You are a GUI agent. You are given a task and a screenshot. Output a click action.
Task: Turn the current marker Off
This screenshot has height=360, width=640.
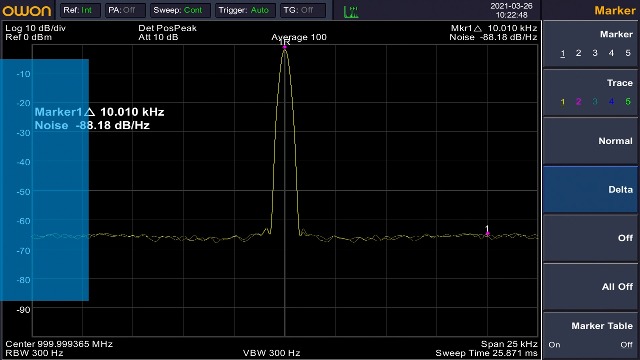tap(591, 238)
